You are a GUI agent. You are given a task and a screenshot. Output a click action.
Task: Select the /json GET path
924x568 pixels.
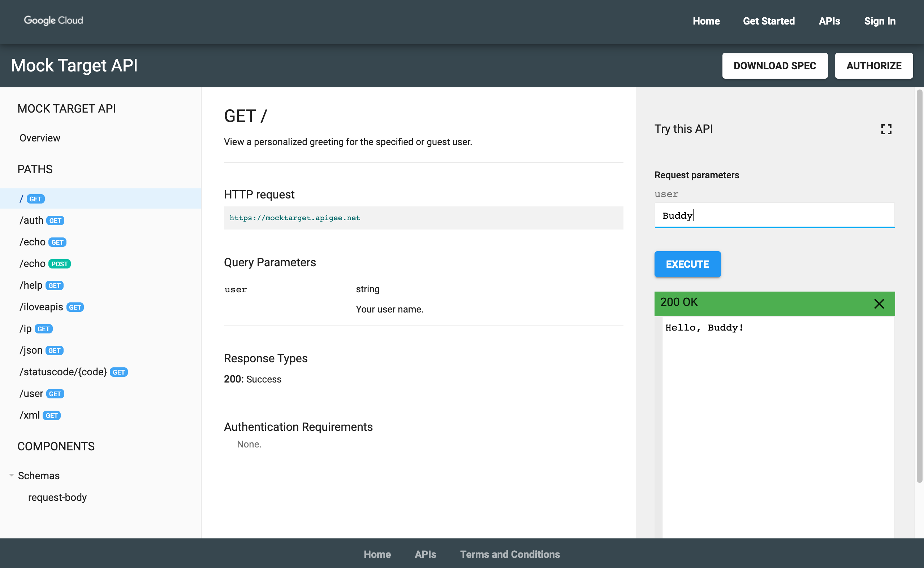coord(41,350)
